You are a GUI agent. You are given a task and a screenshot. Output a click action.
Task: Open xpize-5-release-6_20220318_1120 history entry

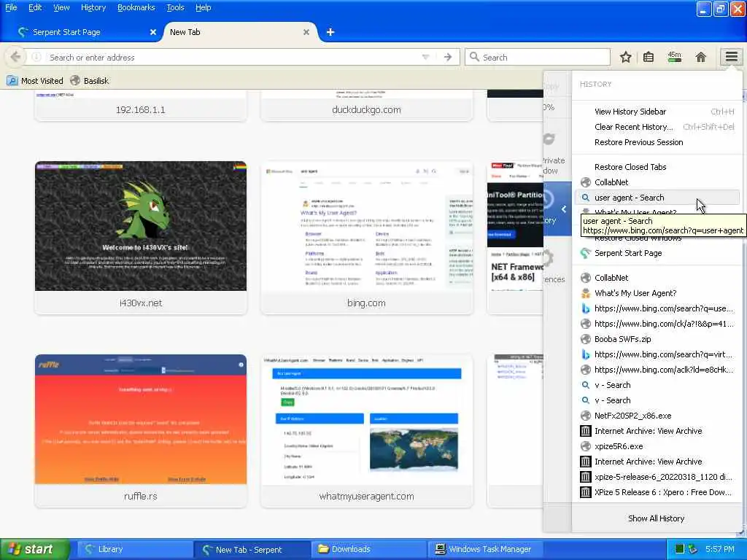(x=657, y=477)
